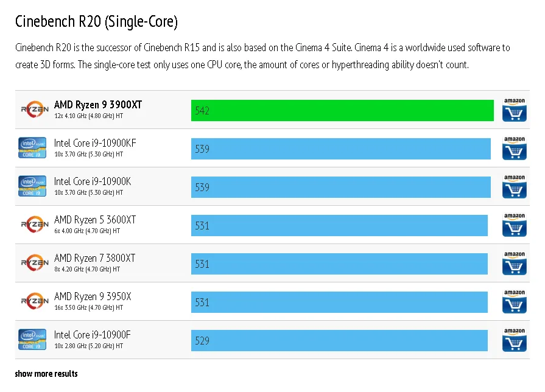Open the Intel Core i9-10900KF link
This screenshot has height=392, width=545.
coord(95,143)
